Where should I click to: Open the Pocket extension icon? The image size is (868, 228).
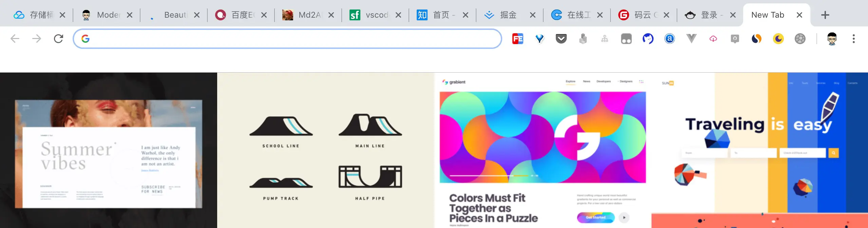[x=561, y=39]
